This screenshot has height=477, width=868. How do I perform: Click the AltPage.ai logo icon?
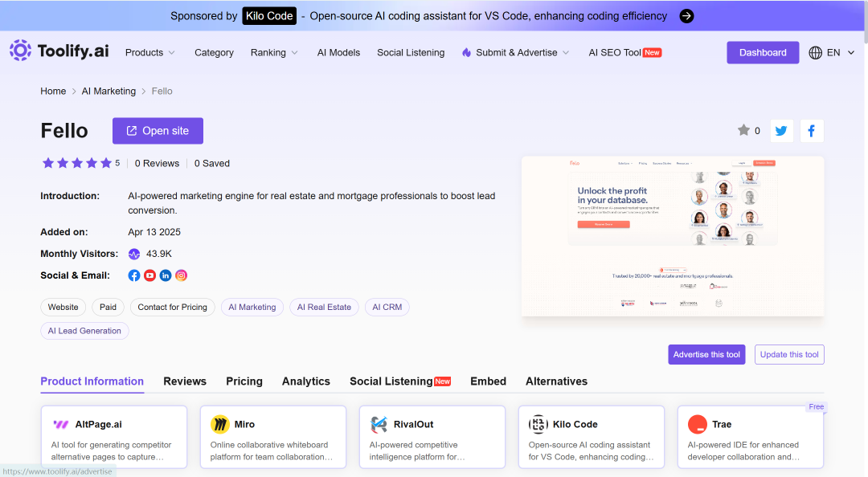60,425
